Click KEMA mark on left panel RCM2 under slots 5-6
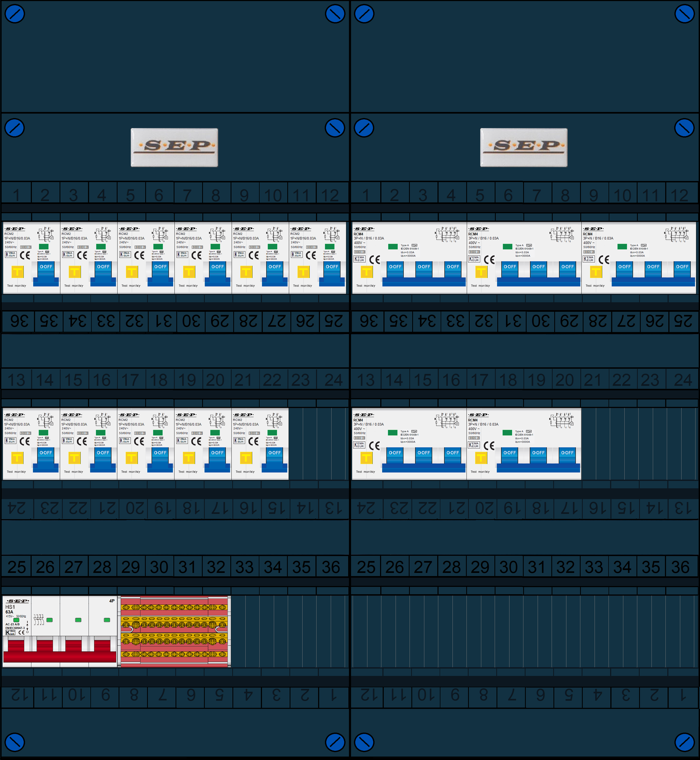The height and width of the screenshot is (760, 700). coord(125,255)
